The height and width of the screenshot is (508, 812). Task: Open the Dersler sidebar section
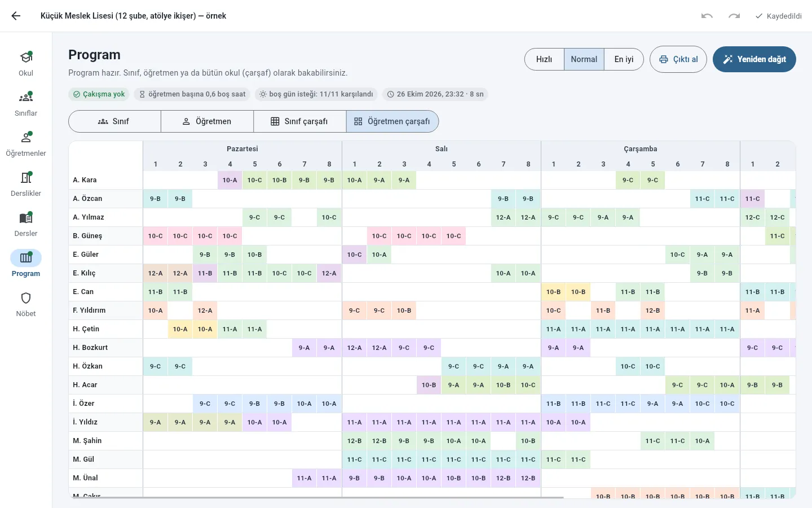pos(26,224)
